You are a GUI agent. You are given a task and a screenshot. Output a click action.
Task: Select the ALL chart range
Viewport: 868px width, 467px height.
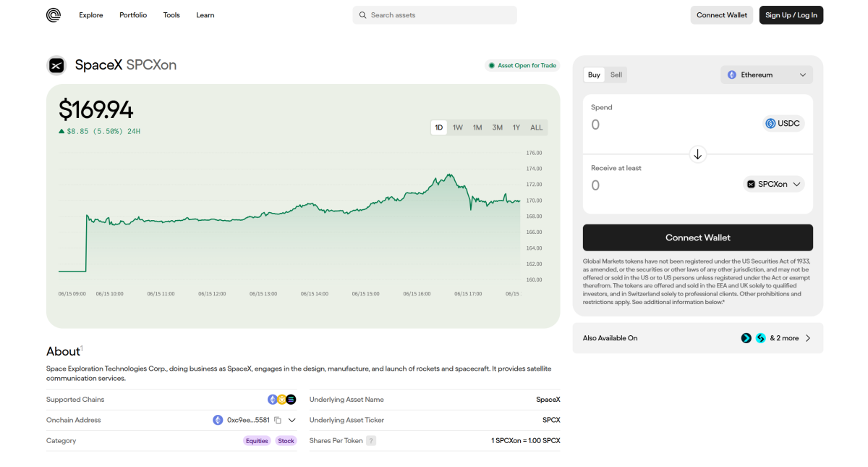tap(537, 127)
